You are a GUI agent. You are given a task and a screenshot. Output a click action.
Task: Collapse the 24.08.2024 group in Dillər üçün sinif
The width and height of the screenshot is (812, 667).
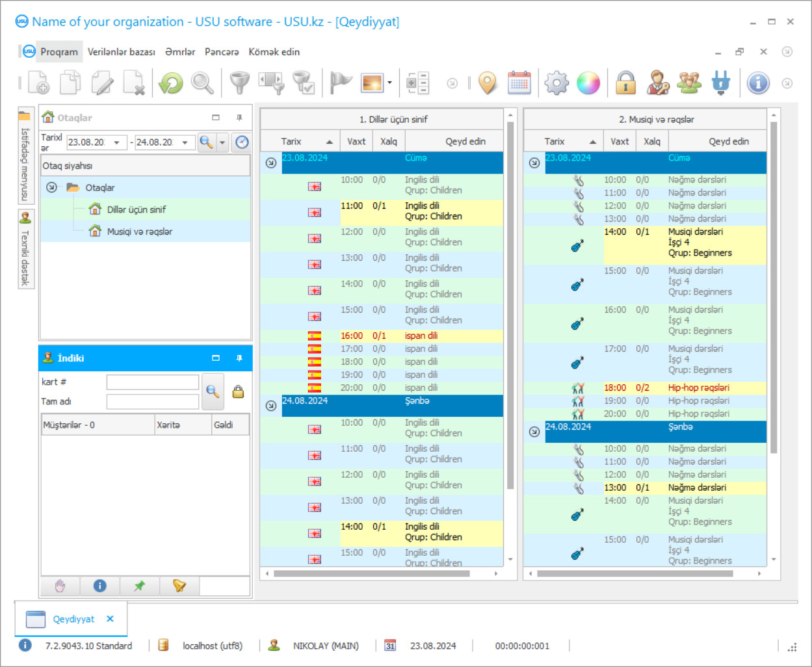click(271, 406)
